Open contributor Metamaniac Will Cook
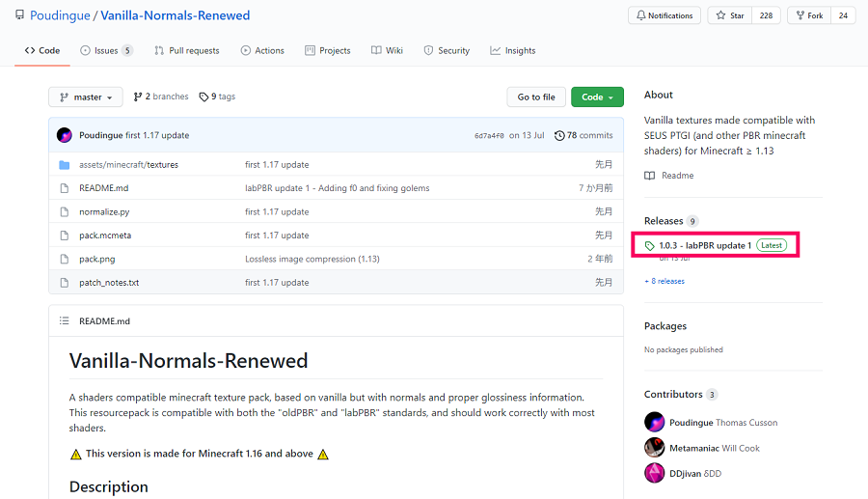Screen dimensions: 868x499 [714, 448]
